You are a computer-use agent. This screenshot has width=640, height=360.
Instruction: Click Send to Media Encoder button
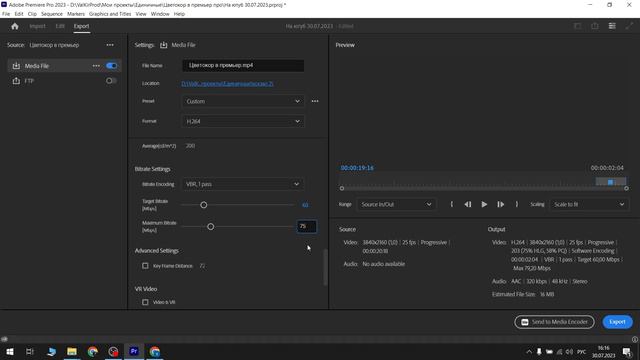(x=554, y=322)
